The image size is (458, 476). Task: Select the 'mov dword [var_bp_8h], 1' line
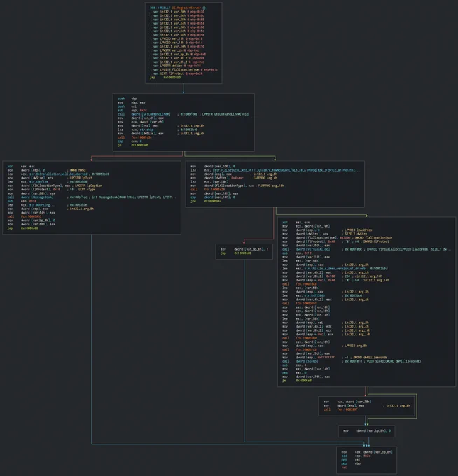(244, 249)
